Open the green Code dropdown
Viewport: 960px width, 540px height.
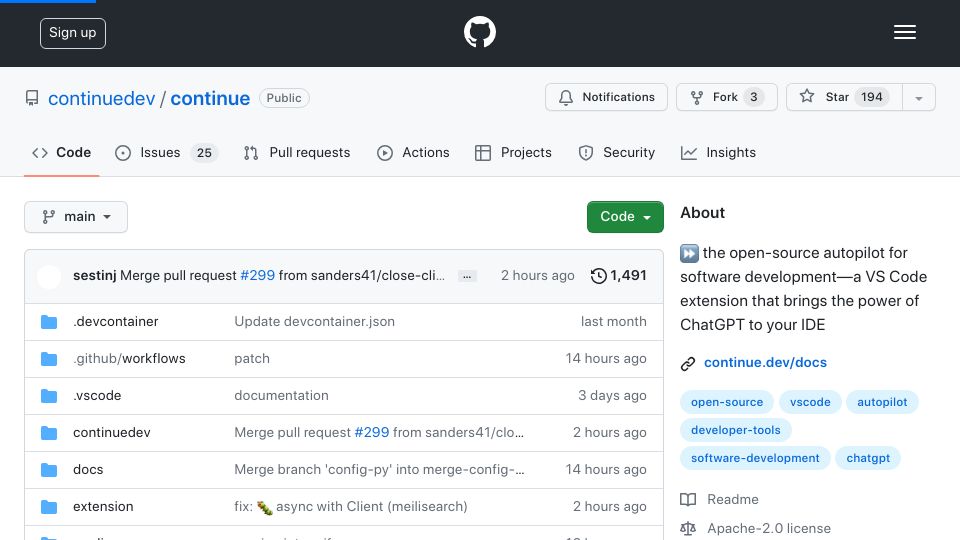click(625, 217)
